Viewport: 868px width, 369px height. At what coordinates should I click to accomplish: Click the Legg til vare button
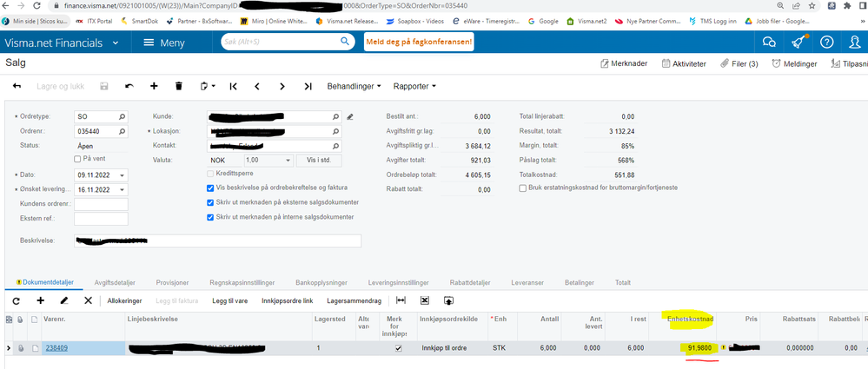point(229,301)
